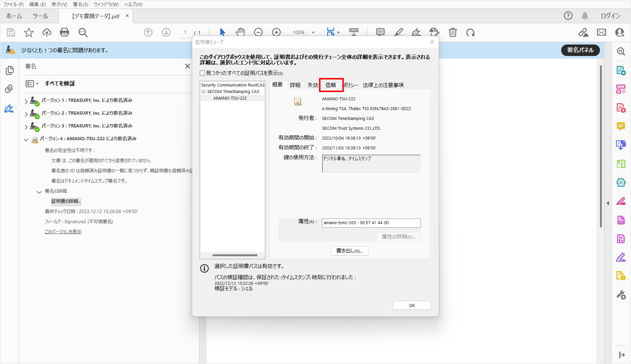
Task: Open the 105% zoom level dropdown
Action: point(313,33)
